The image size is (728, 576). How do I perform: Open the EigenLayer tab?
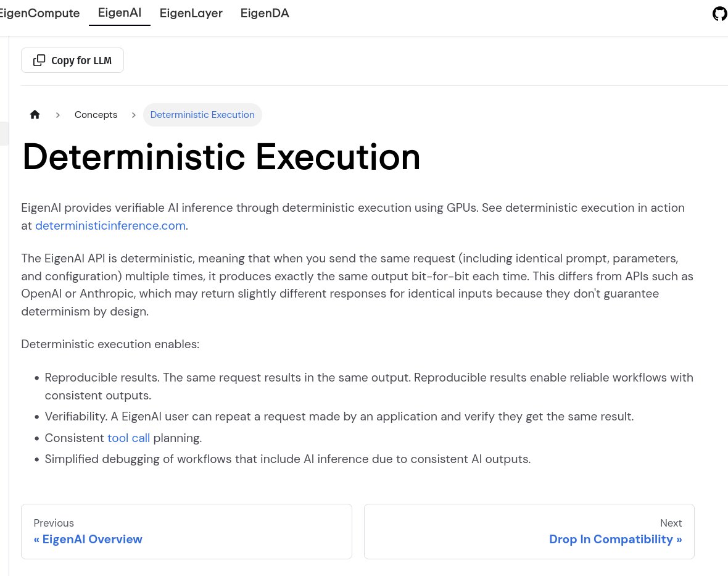click(191, 13)
